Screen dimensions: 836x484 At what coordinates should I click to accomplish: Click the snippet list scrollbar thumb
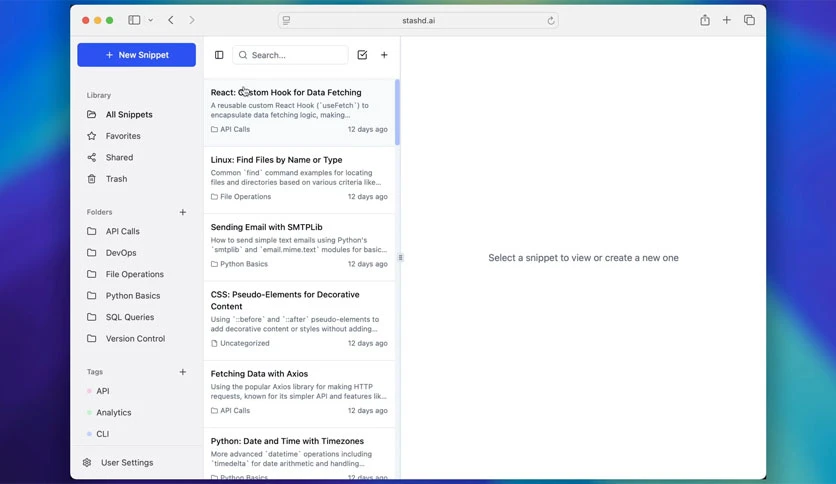pyautogui.click(x=397, y=112)
